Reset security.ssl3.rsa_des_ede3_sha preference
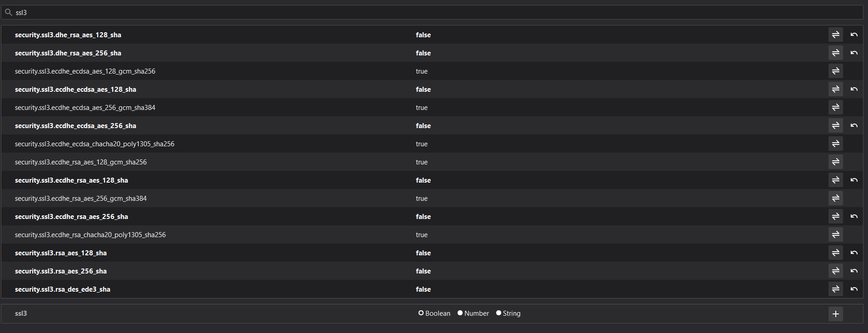This screenshot has height=333, width=868. [x=854, y=289]
